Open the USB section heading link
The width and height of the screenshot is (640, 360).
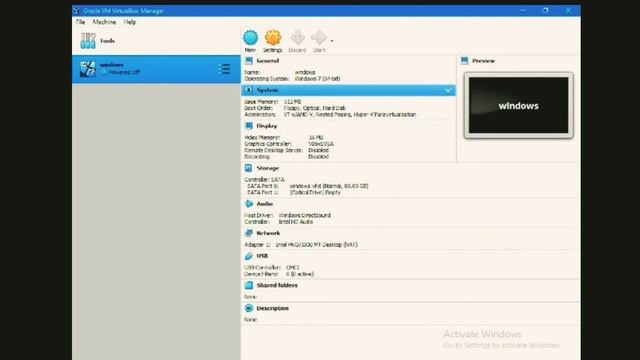(x=262, y=256)
